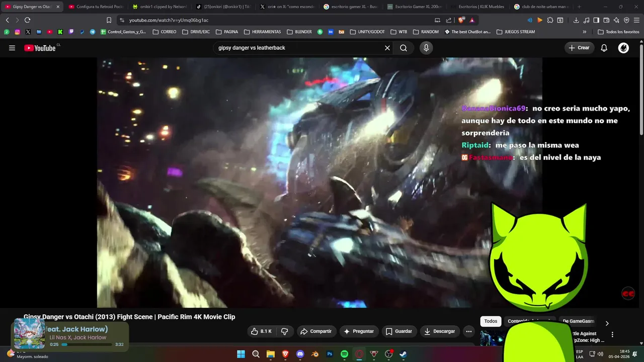The width and height of the screenshot is (644, 362).
Task: Open the YouTube guide hamburger menu
Action: (12, 48)
